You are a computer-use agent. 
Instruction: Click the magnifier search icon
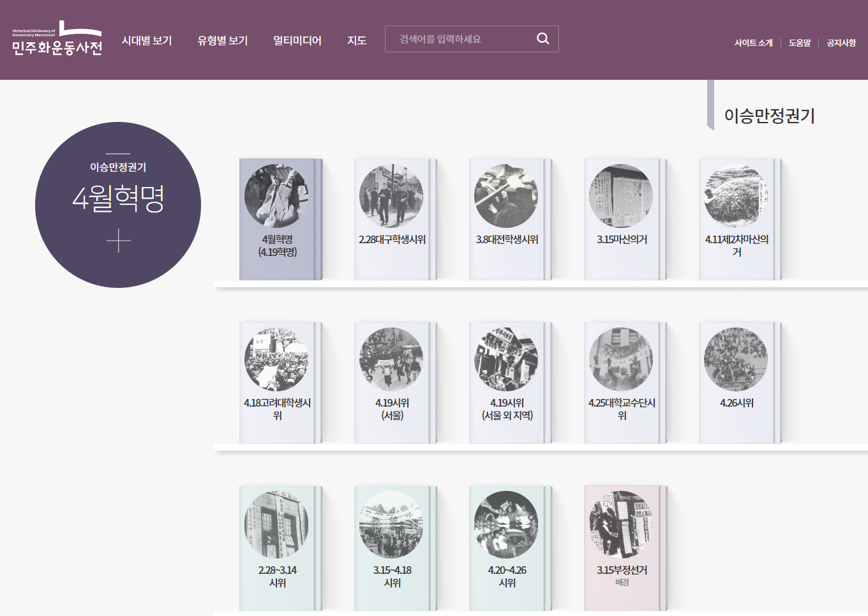pos(542,39)
